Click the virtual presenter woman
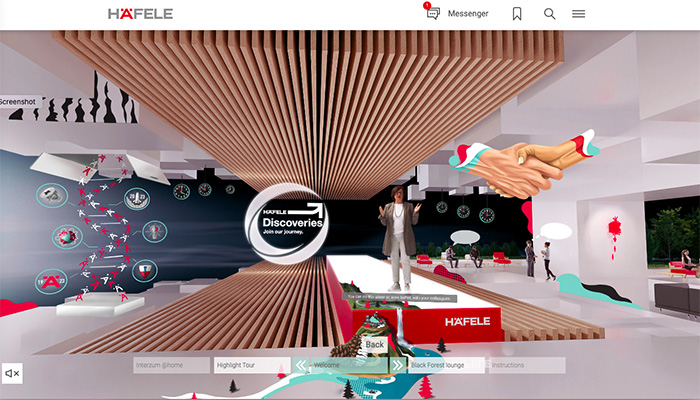This screenshot has width=700, height=400. pyautogui.click(x=399, y=239)
